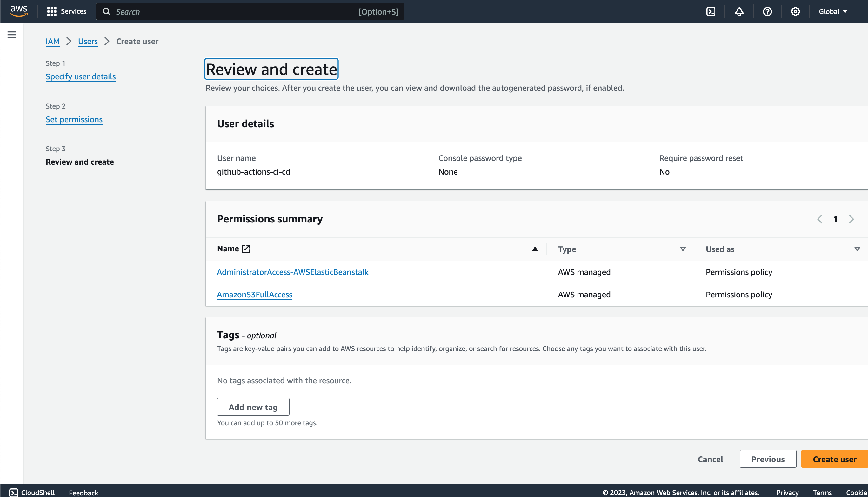The height and width of the screenshot is (497, 868).
Task: Open the Privacy link
Action: tap(787, 493)
